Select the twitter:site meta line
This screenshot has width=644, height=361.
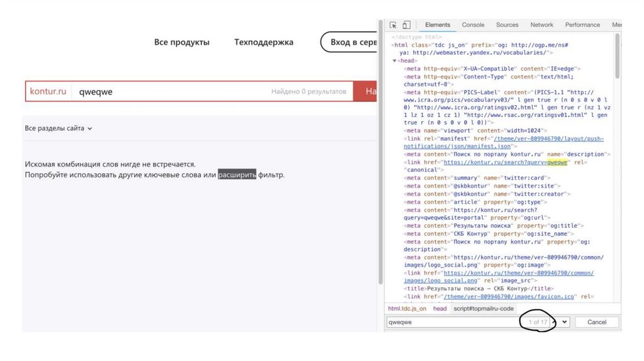(x=482, y=186)
